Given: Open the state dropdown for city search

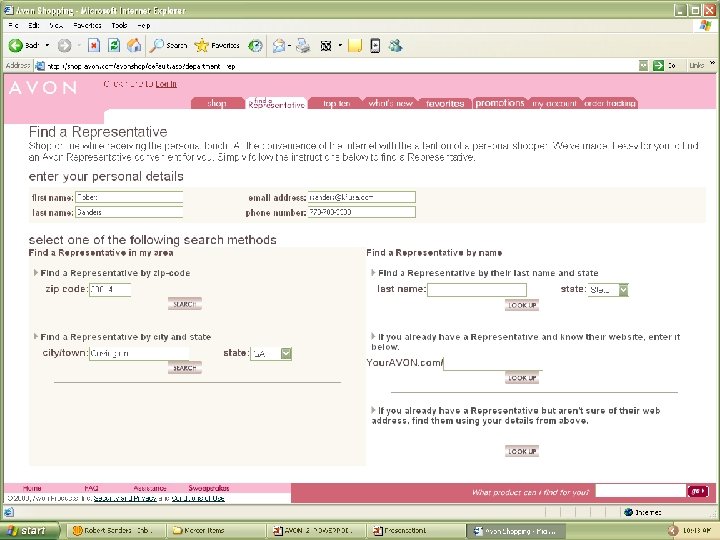Looking at the screenshot, I should [286, 353].
